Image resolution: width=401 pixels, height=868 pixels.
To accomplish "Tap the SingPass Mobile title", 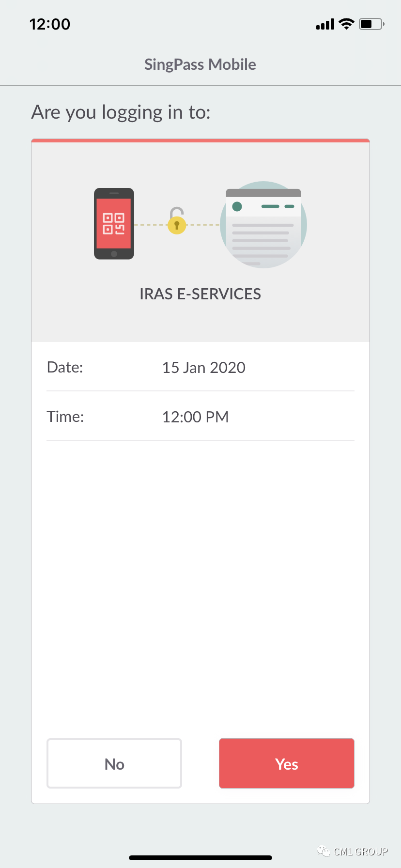I will pos(200,64).
